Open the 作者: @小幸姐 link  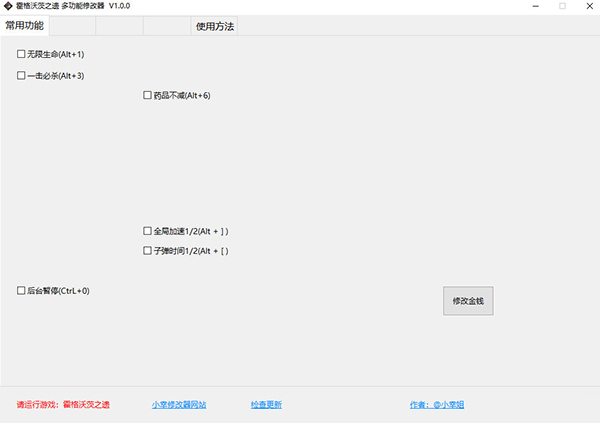(437, 405)
